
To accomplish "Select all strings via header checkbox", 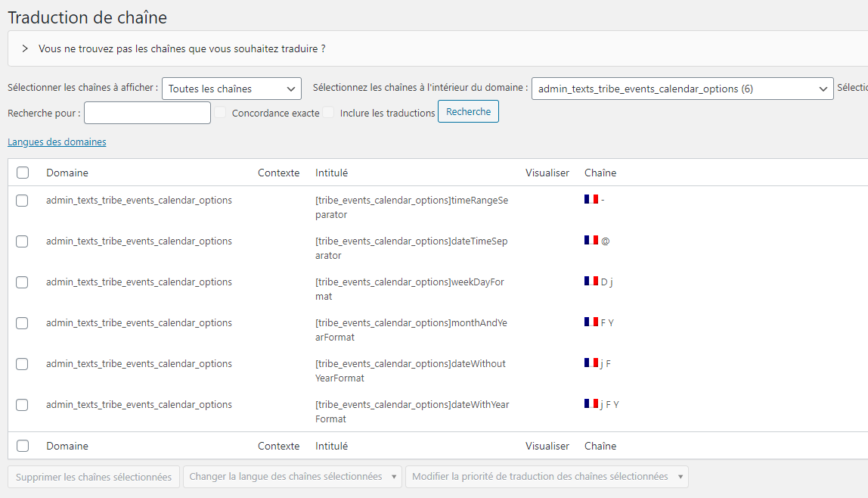I will tap(23, 173).
